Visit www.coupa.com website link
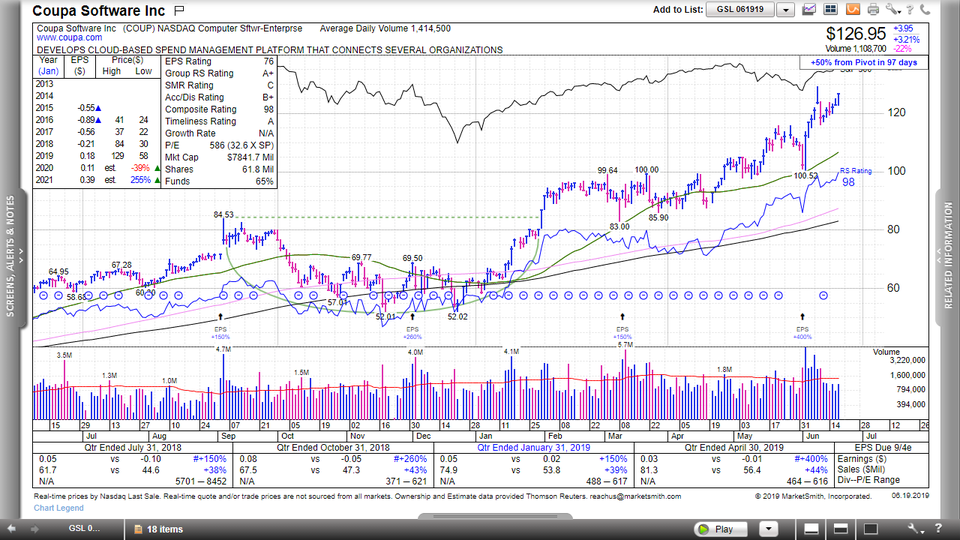960x540 pixels. coord(69,37)
